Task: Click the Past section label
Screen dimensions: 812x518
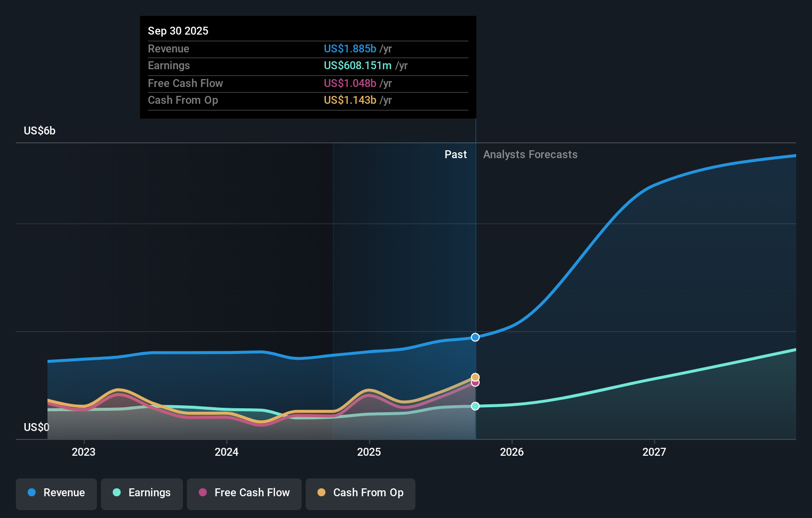Action: (455, 155)
